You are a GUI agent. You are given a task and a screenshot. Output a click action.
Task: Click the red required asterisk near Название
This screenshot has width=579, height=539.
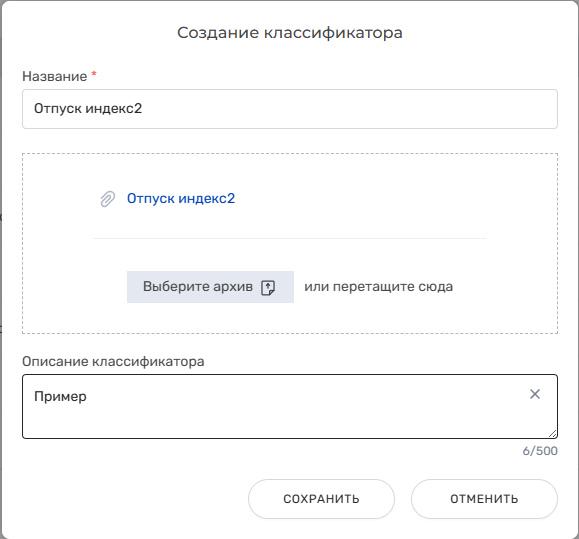(94, 73)
